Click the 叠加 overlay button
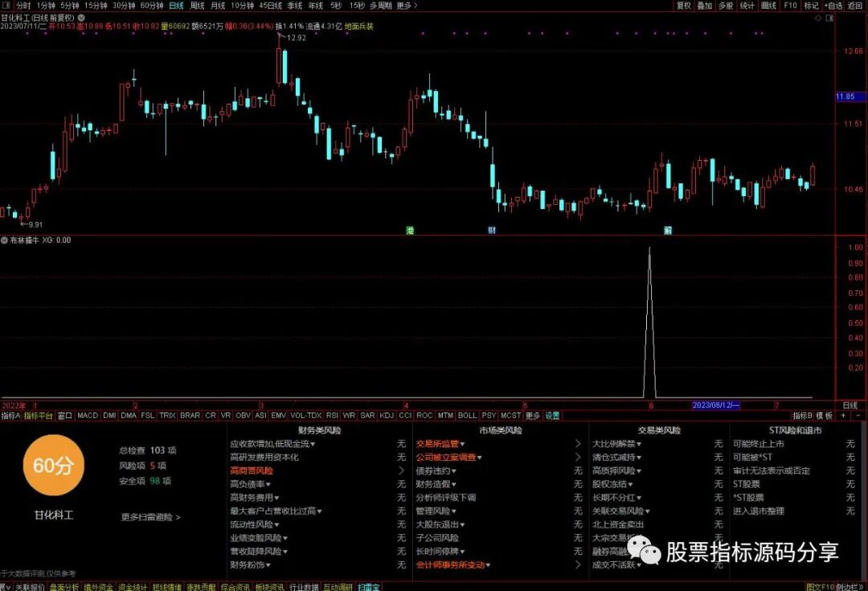The width and height of the screenshot is (868, 591). [x=704, y=5]
